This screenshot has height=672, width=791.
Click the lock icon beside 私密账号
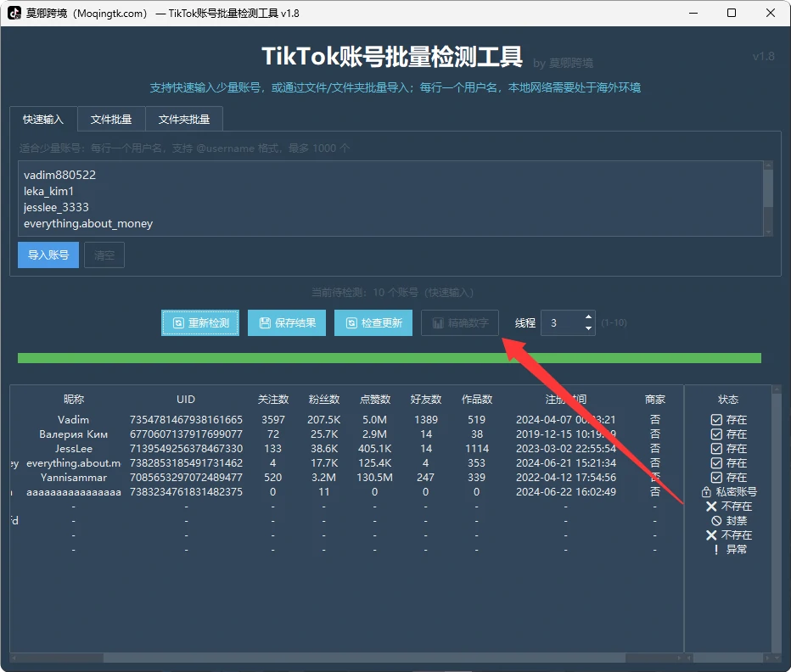706,492
